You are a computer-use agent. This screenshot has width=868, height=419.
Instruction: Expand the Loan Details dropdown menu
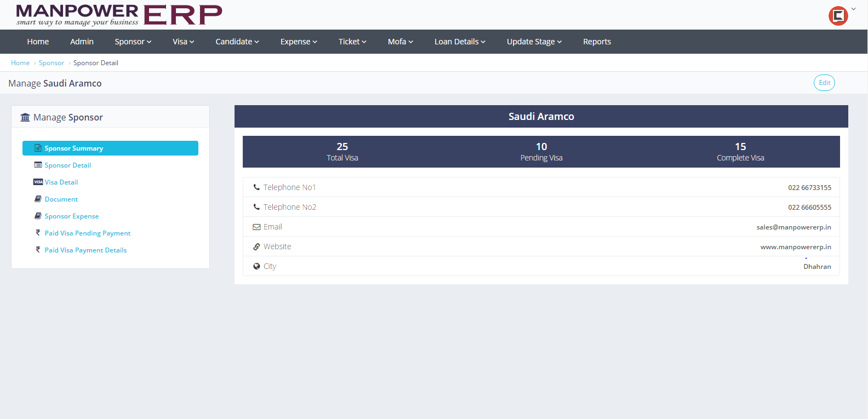[460, 42]
